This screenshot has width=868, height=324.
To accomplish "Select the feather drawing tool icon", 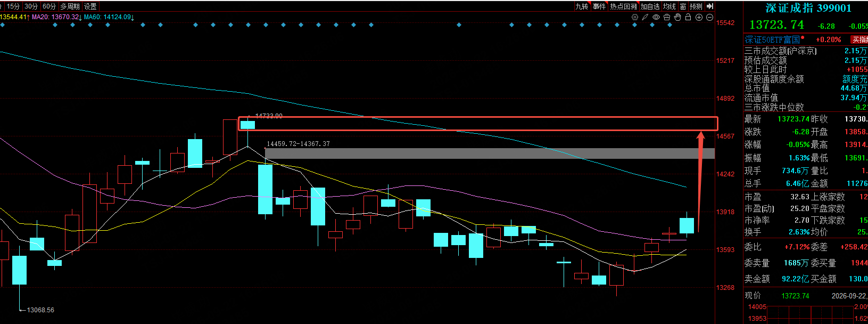I will (x=645, y=17).
